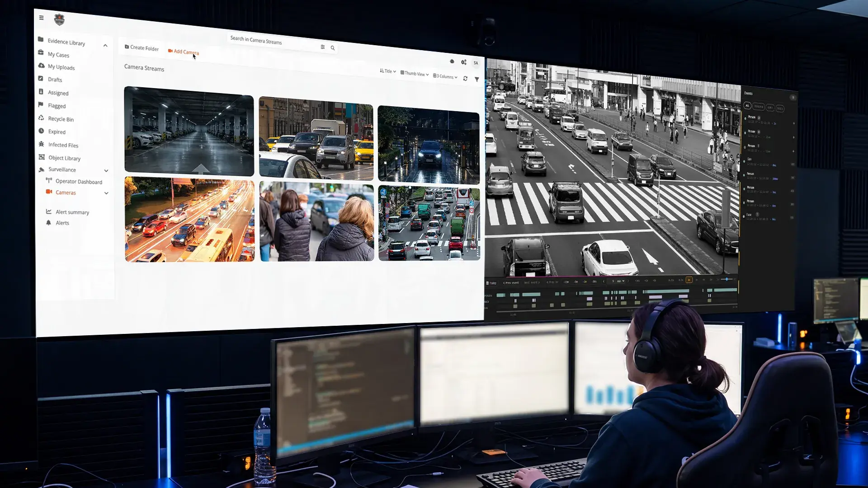The width and height of the screenshot is (868, 488).
Task: Open Infected Files in sidebar
Action: (x=59, y=145)
